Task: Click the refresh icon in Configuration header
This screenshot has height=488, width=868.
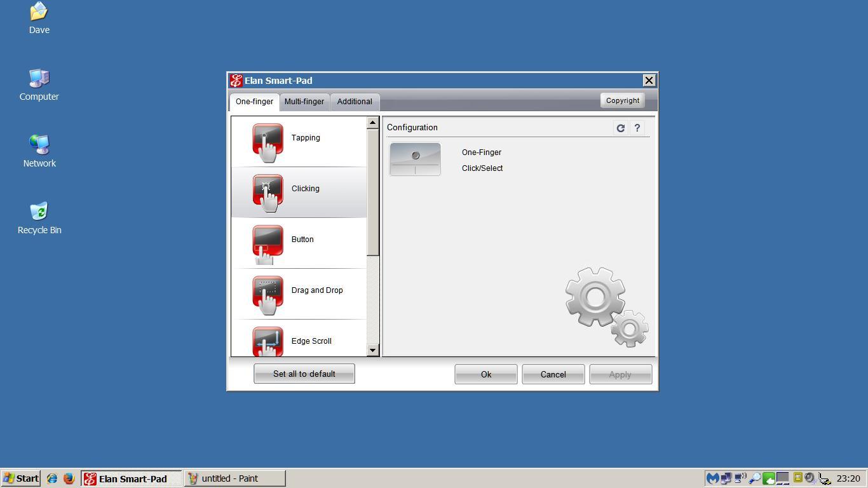Action: 620,128
